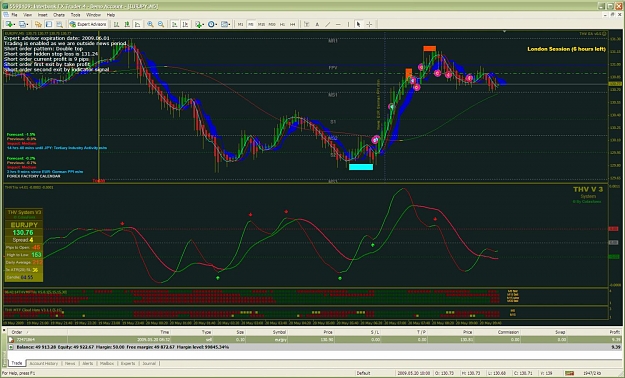Zoom out on the chart
The height and width of the screenshot is (378, 625).
[161, 24]
